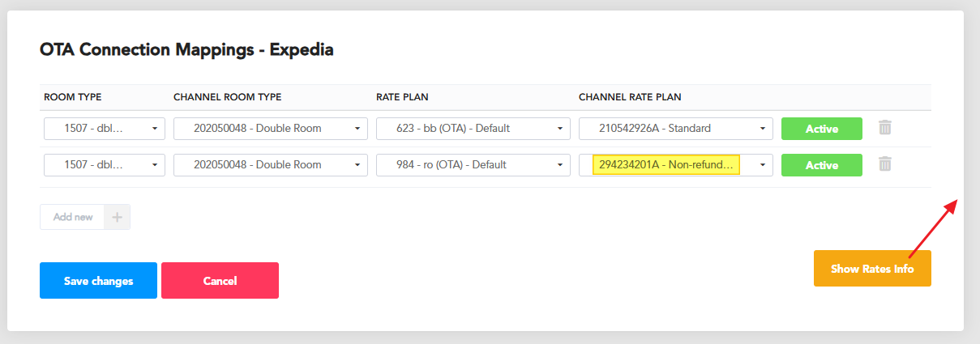Click the RATE PLAN column header
The image size is (980, 344).
tap(402, 97)
